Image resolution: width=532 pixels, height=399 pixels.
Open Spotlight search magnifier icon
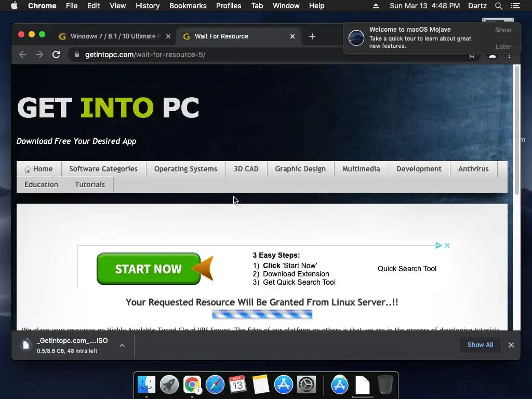(x=498, y=6)
